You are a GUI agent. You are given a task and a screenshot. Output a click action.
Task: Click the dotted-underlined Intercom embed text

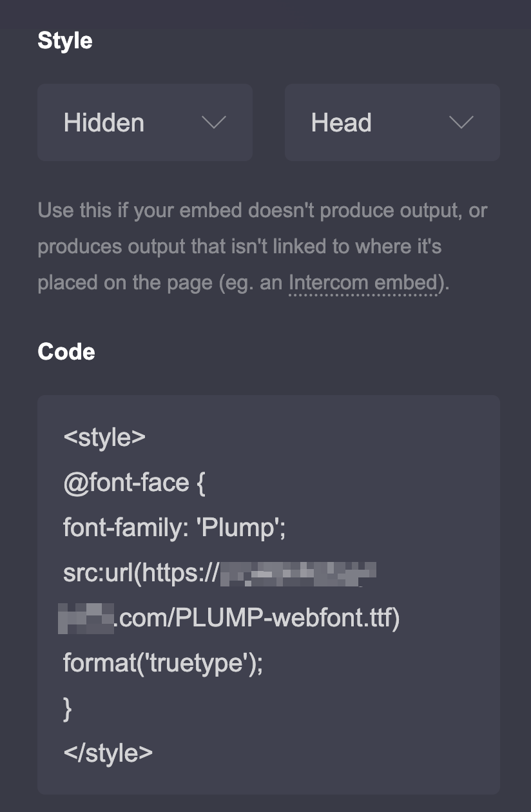pos(365,282)
